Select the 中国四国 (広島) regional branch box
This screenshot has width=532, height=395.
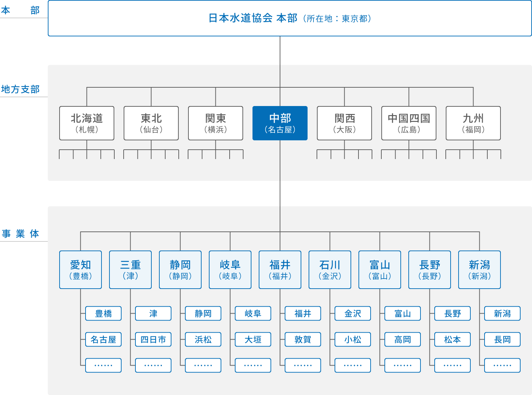click(409, 123)
